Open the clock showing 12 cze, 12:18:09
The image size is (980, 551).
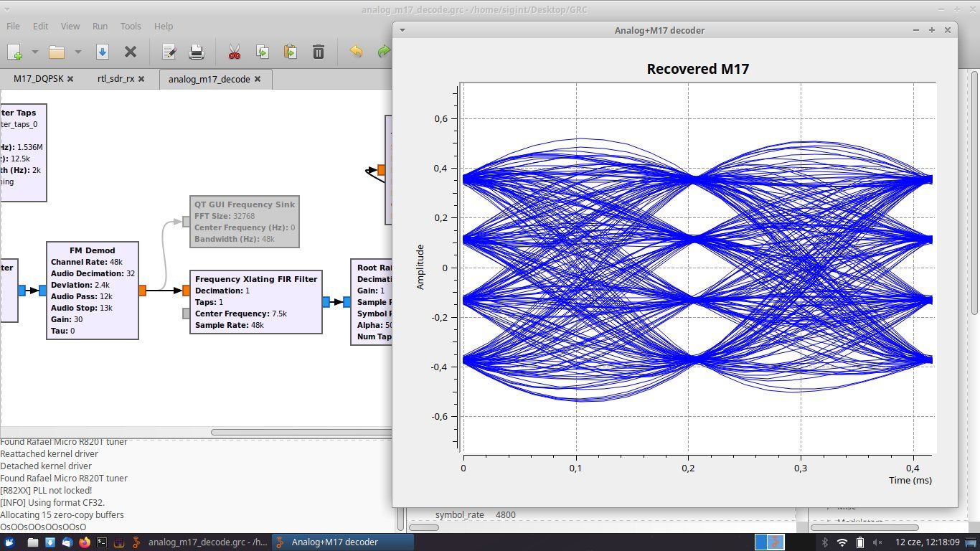[928, 542]
